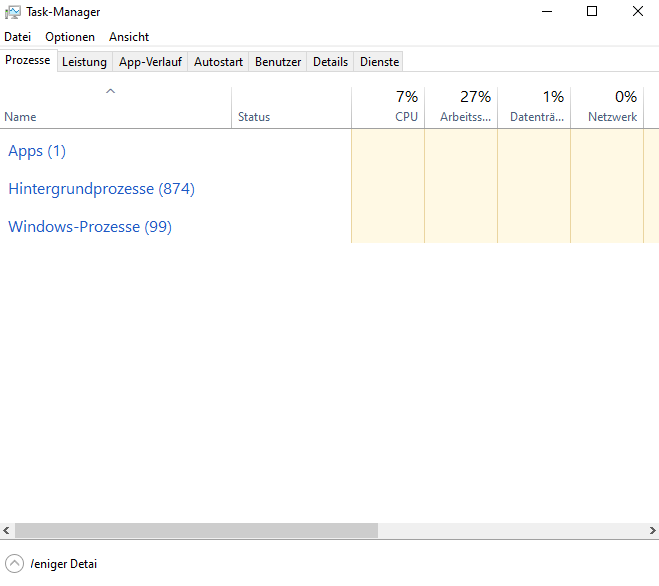Switch to the Details tab
Image resolution: width=659 pixels, height=586 pixels.
(x=330, y=62)
